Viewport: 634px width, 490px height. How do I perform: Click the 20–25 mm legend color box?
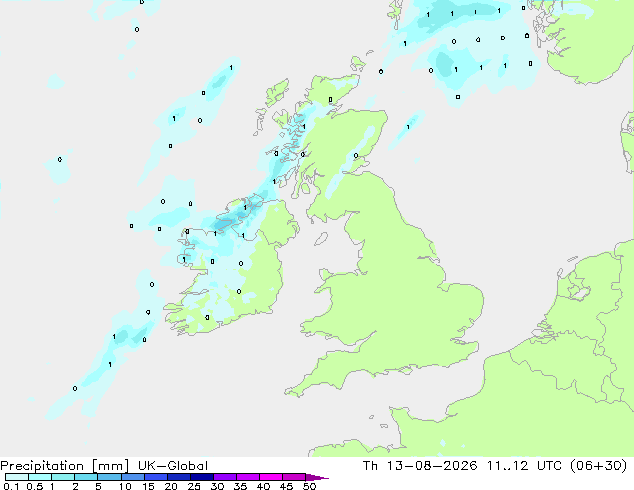click(178, 477)
